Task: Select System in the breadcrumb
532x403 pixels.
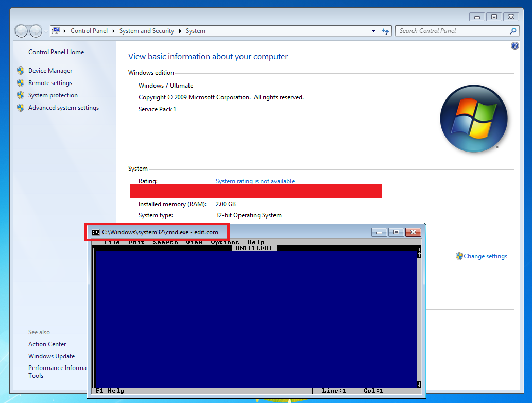Action: (x=195, y=31)
